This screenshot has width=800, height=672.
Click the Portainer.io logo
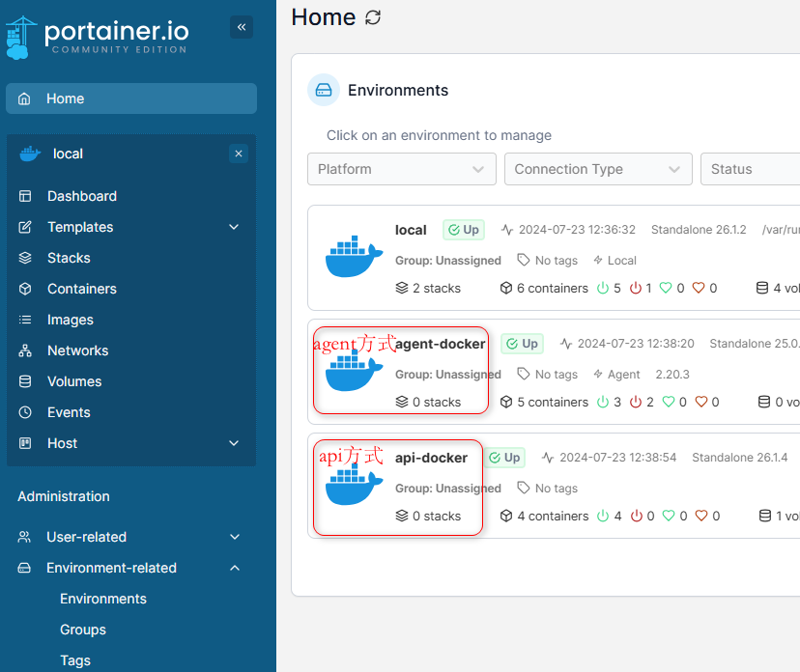coord(97,37)
